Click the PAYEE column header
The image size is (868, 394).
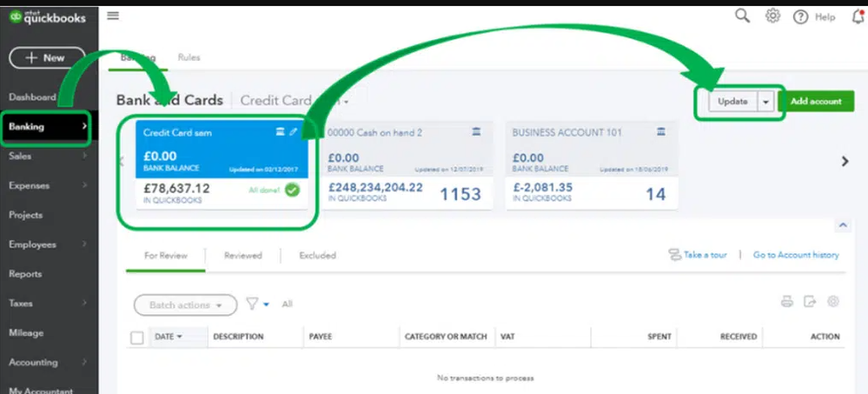[321, 337]
